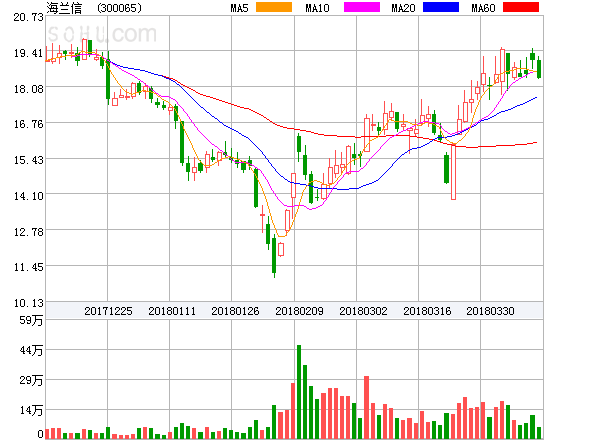Click the red MA60 legend swatch
This screenshot has width=600, height=440.
coord(521,7)
